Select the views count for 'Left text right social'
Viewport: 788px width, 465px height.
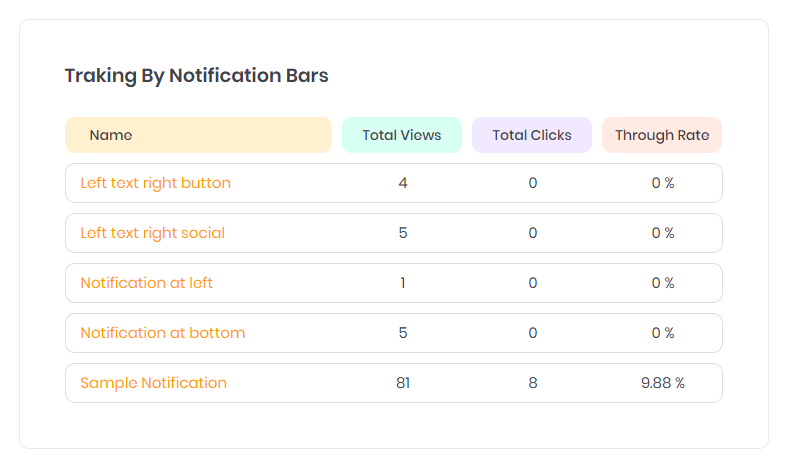[403, 233]
